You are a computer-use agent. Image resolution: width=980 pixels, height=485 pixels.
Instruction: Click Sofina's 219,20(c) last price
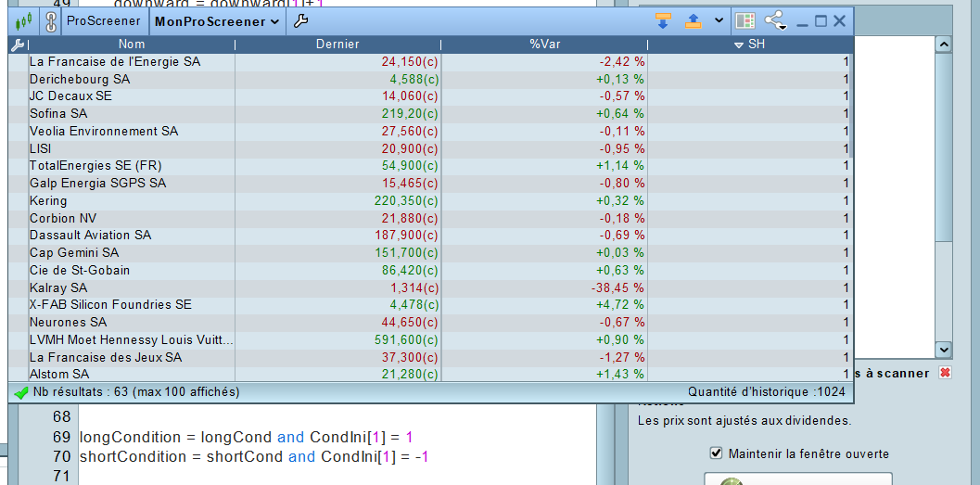pyautogui.click(x=409, y=114)
